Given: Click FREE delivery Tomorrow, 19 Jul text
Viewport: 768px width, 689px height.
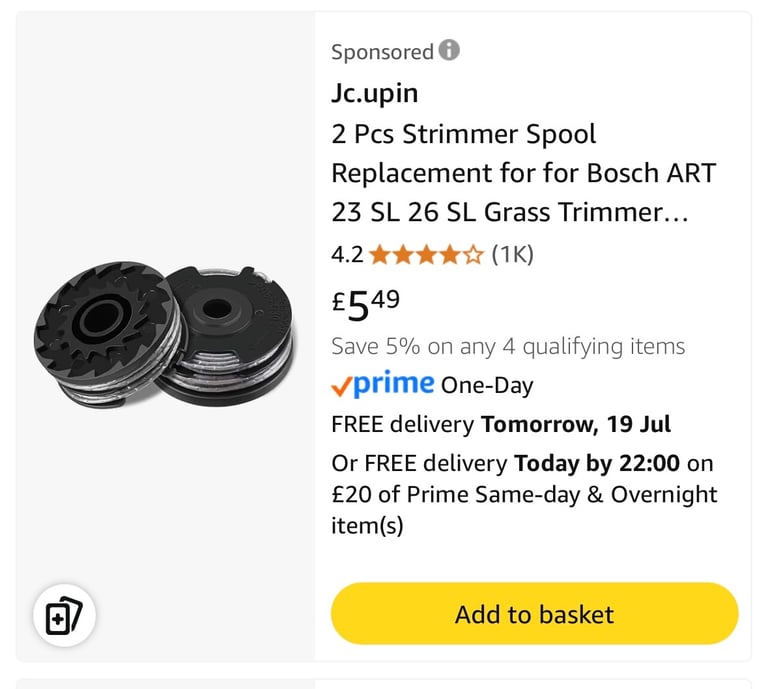Looking at the screenshot, I should tap(501, 424).
